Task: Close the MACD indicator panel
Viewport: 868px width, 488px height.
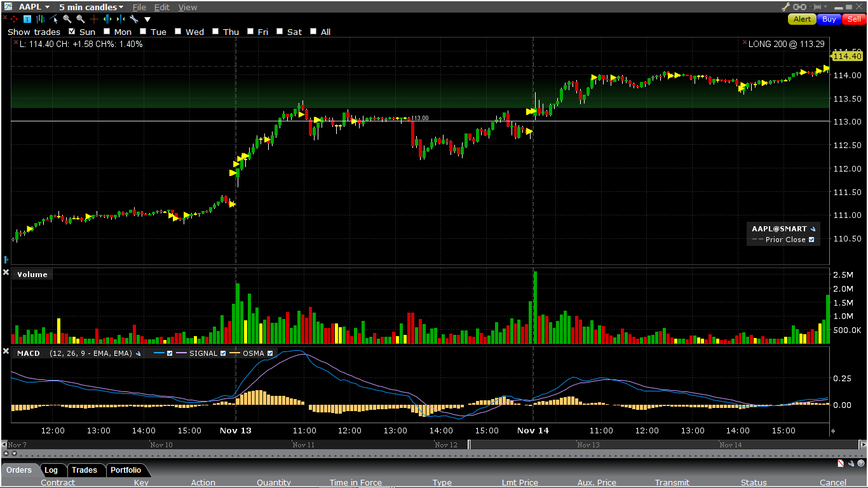Action: pyautogui.click(x=6, y=351)
